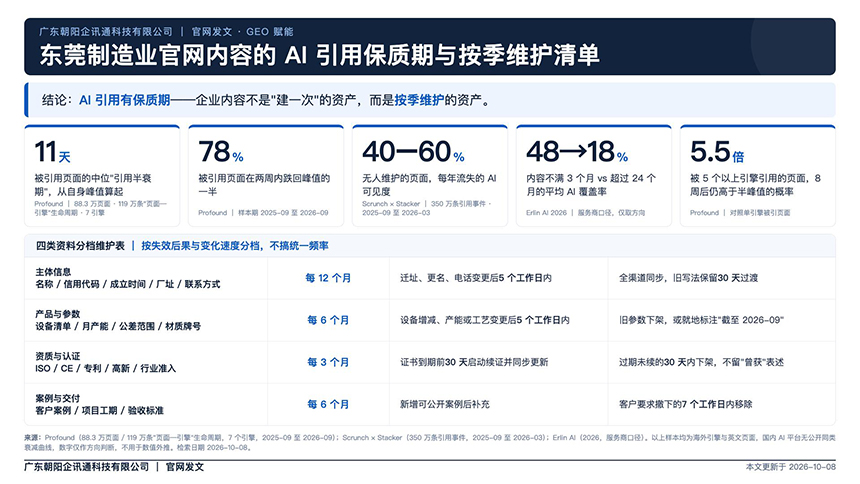Viewport: 860px width, 484px height.
Task: Click footer date '本文更新于 2026-10-08'
Action: [790, 467]
